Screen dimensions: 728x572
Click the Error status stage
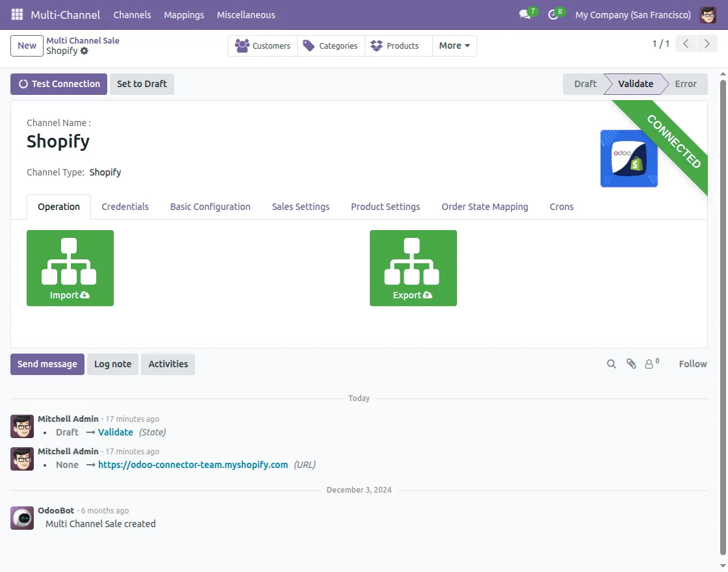[x=686, y=84]
